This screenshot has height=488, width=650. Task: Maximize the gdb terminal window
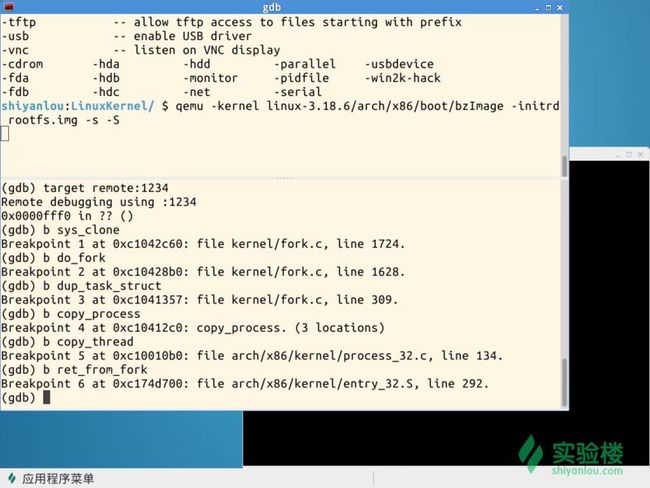[x=548, y=7]
